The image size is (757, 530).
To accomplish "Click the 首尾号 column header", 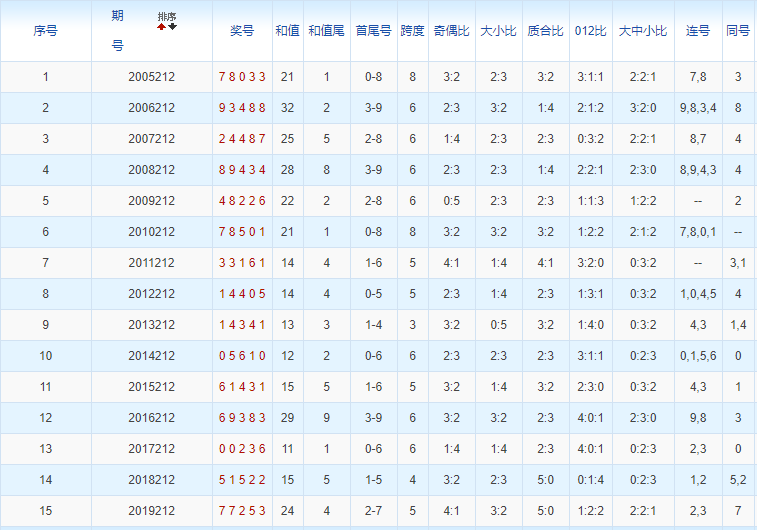I will pyautogui.click(x=373, y=31).
